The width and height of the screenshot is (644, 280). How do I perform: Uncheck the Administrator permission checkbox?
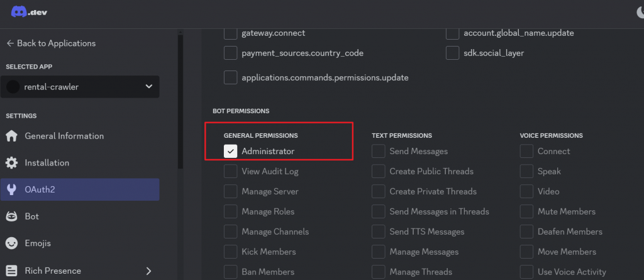click(230, 151)
